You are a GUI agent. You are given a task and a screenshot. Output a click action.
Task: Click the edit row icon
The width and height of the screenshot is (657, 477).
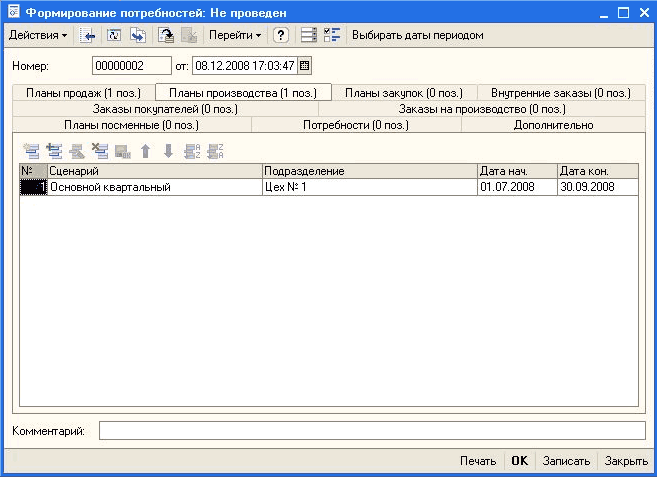click(x=77, y=151)
